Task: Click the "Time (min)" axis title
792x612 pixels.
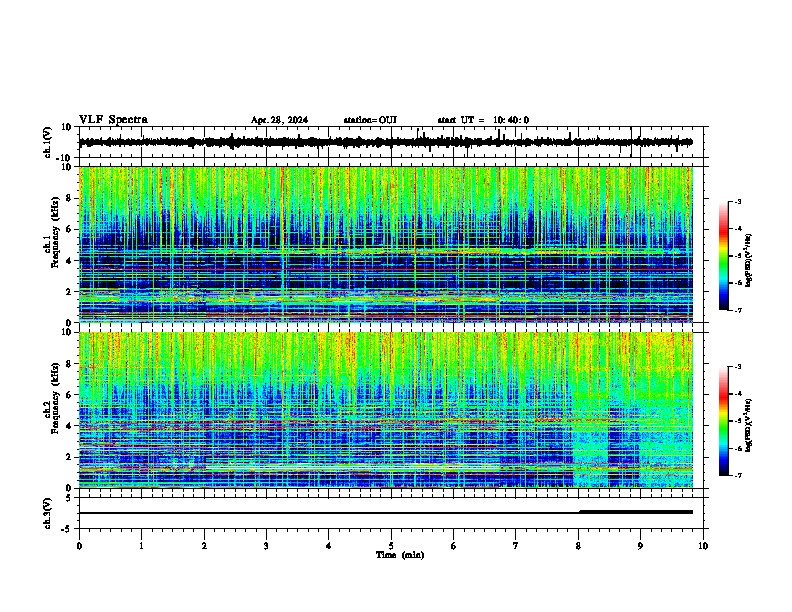Action: tap(400, 555)
